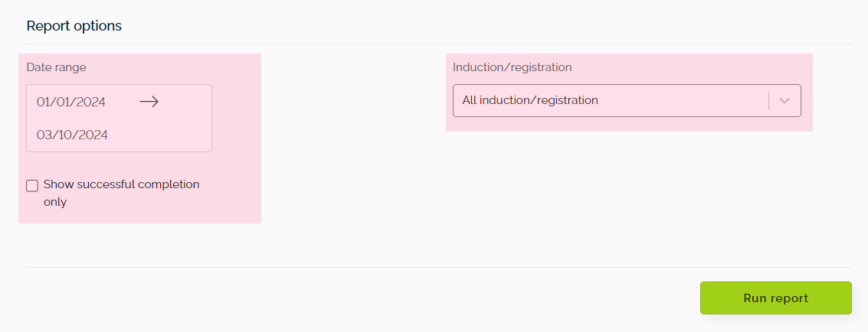868x332 pixels.
Task: Click the year portion of the start date
Action: pos(93,103)
